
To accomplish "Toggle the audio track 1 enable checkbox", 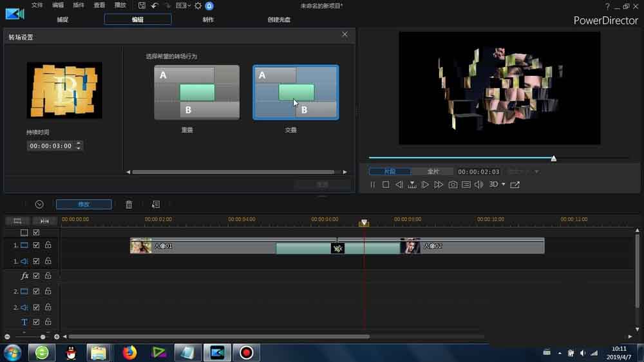I will pos(36,261).
